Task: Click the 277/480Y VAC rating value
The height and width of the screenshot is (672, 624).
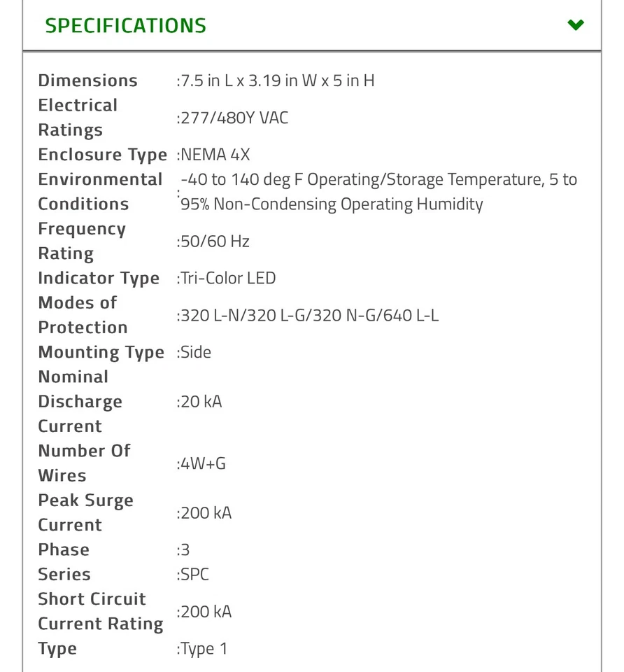Action: 234,118
